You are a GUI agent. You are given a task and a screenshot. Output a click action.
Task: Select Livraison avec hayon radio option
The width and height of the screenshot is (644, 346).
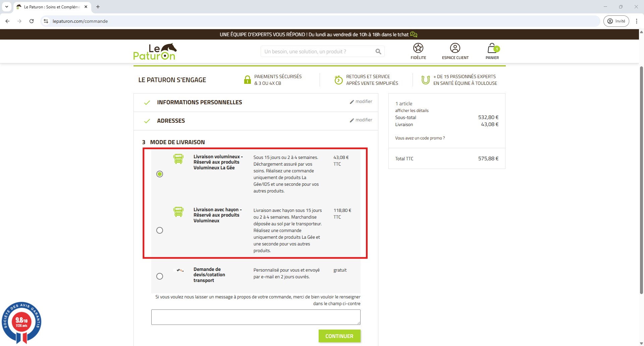pyautogui.click(x=160, y=230)
